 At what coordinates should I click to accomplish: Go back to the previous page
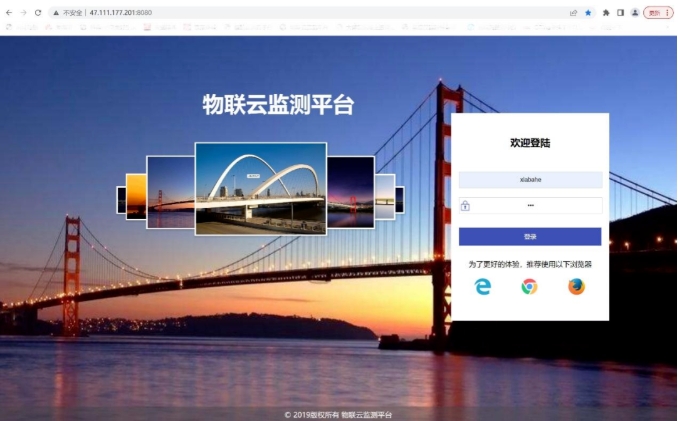point(9,12)
